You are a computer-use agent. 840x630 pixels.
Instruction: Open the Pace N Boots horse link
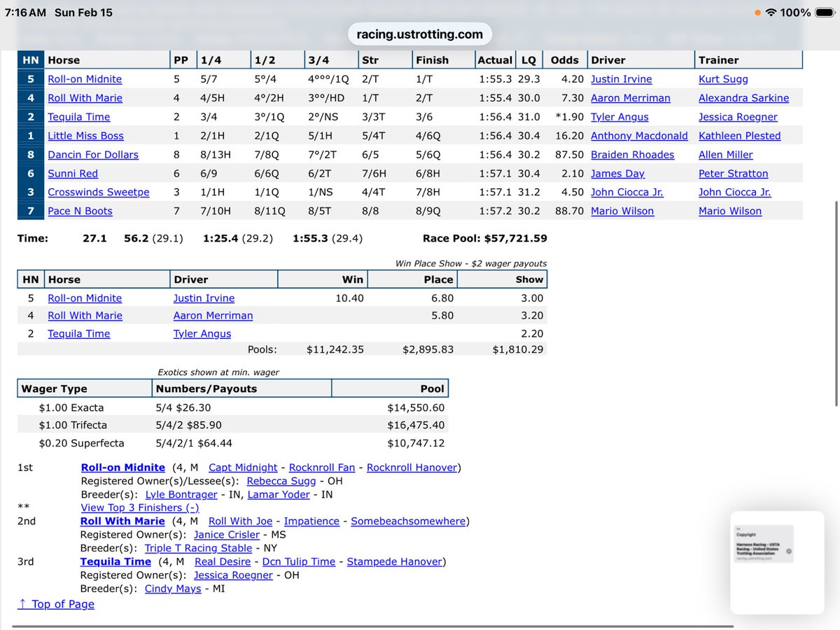pyautogui.click(x=80, y=211)
